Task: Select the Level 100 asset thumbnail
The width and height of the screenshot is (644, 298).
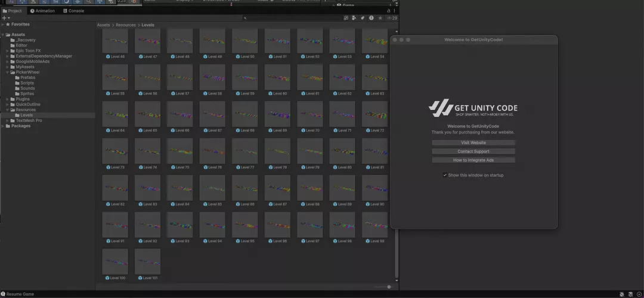Action: click(x=115, y=261)
